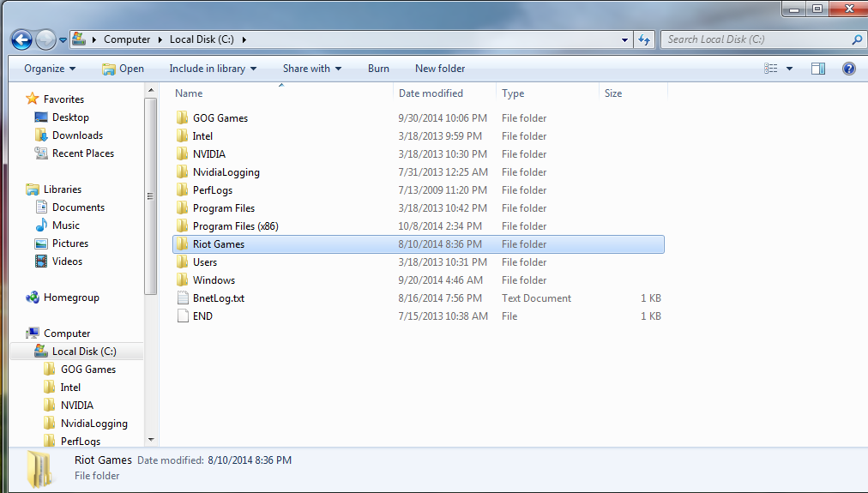Click navigation pane scrollbar up arrow
Viewport: 868px width, 493px height.
[x=151, y=90]
